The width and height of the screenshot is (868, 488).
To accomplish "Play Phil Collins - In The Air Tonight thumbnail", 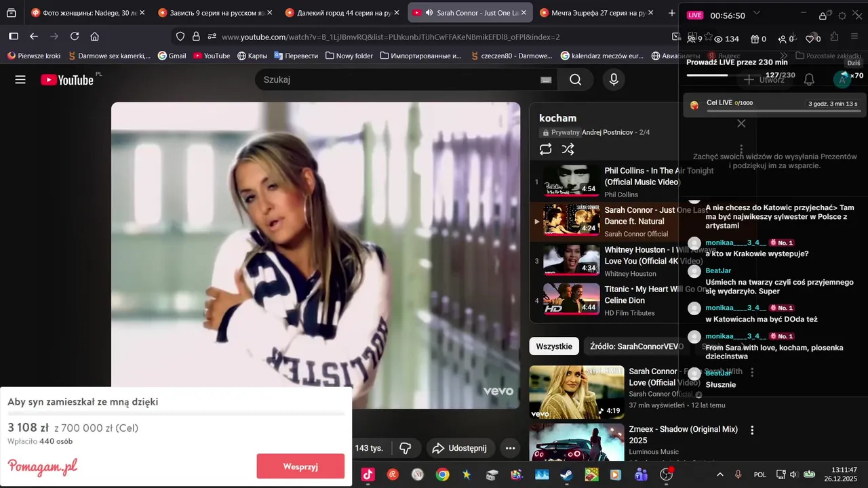I will (571, 182).
